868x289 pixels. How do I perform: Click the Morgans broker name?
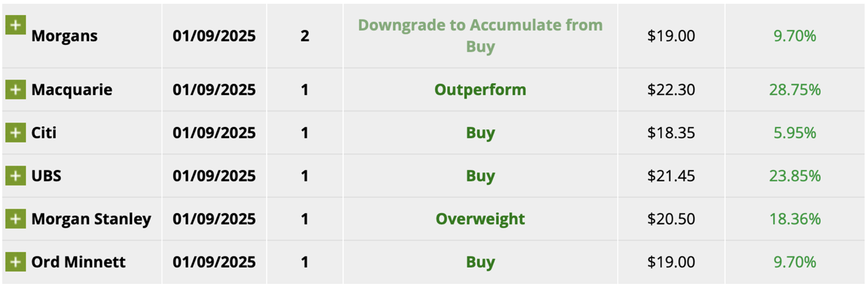click(x=64, y=36)
